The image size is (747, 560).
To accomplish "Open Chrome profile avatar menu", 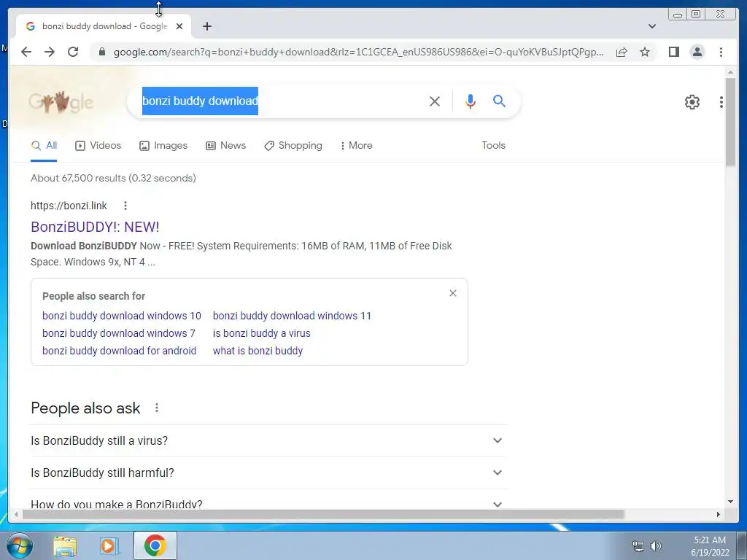I will click(697, 52).
